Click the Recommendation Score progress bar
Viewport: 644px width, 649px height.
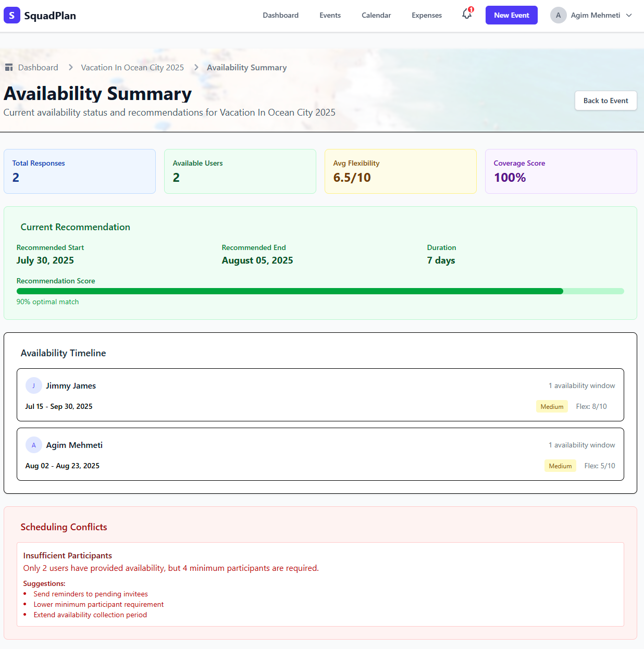pyautogui.click(x=319, y=291)
